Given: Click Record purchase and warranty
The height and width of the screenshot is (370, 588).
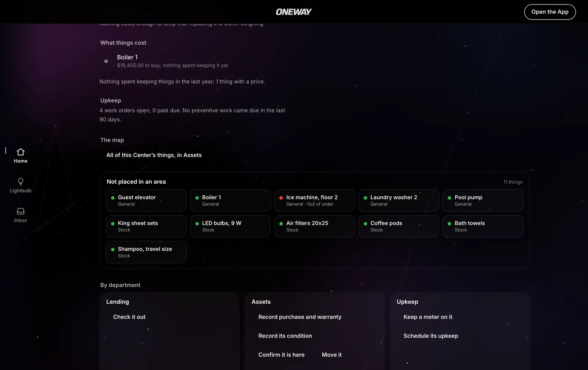Looking at the screenshot, I should pyautogui.click(x=300, y=317).
